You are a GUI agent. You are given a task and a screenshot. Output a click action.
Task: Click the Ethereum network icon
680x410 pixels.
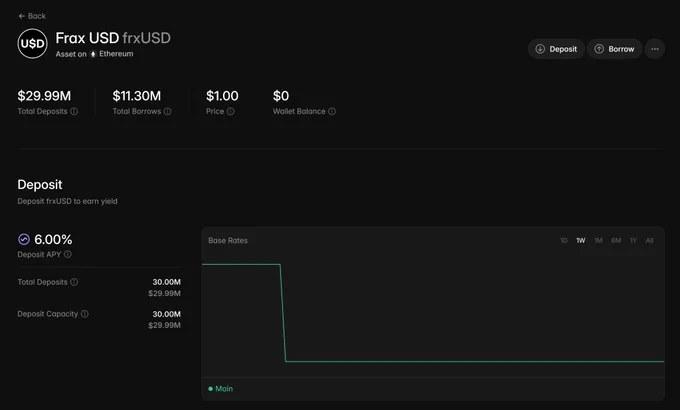coord(93,54)
